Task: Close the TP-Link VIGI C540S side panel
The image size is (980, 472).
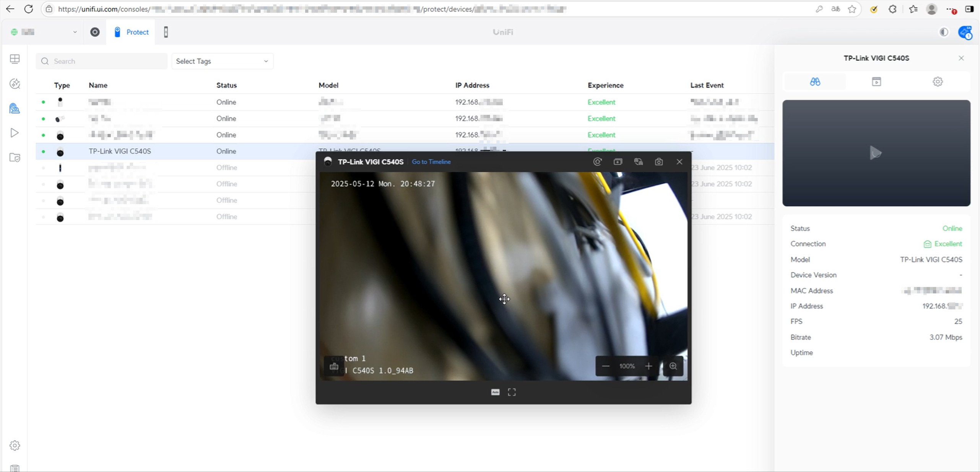Action: pyautogui.click(x=961, y=58)
